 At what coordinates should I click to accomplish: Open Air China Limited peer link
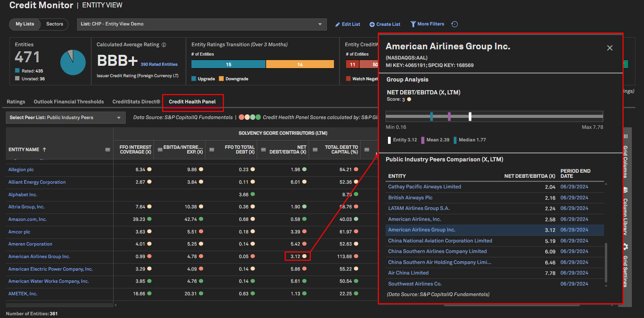tap(408, 273)
